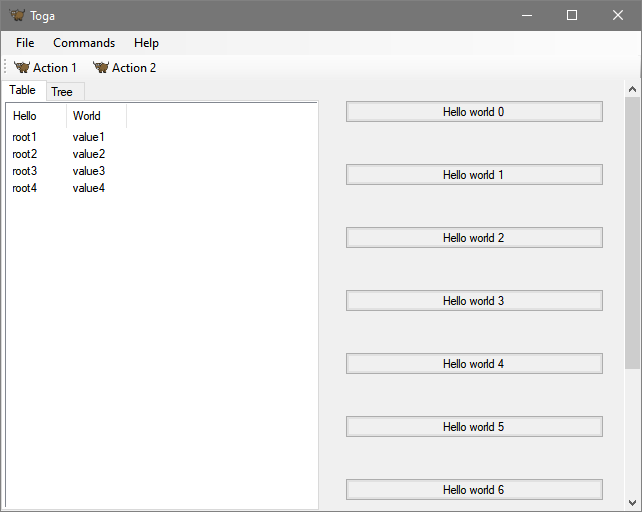Click the Hello world 6 button
This screenshot has height=512, width=642.
tap(474, 490)
